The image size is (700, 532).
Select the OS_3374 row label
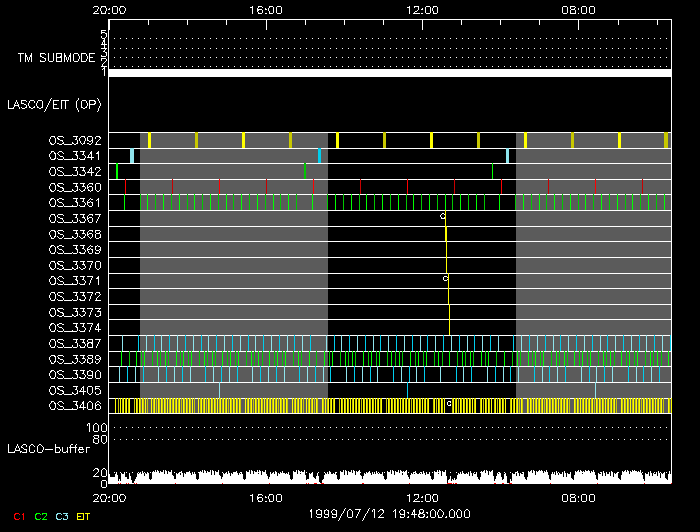click(75, 328)
